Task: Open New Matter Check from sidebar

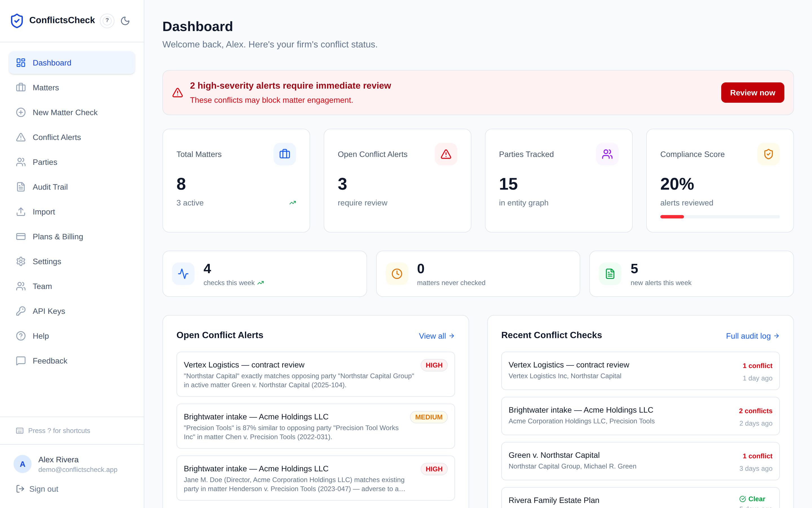Action: click(x=72, y=113)
